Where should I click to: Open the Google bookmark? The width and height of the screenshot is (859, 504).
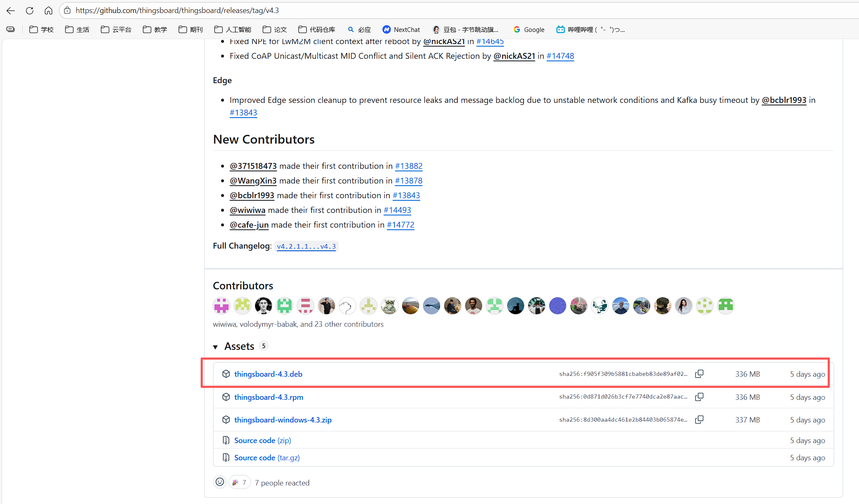[529, 29]
